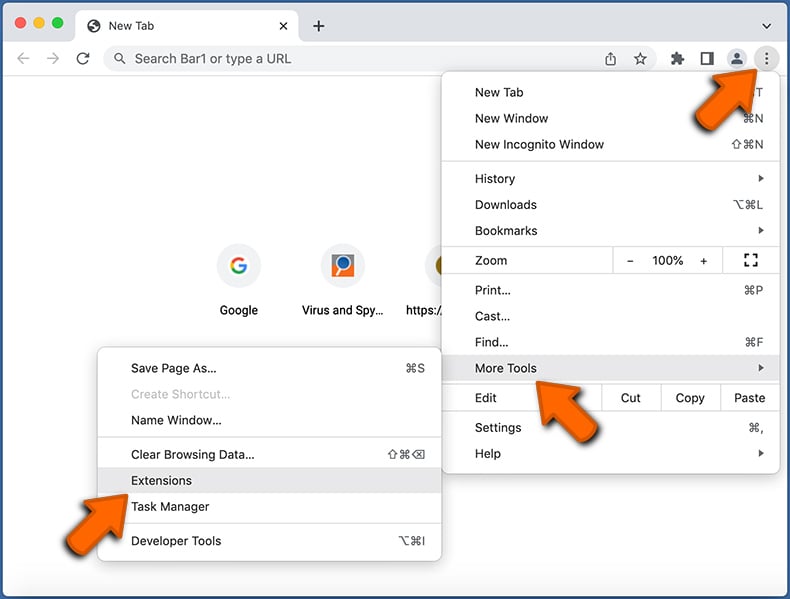Click the search magnifier icon in address bar
Image resolution: width=790 pixels, height=599 pixels.
coord(119,58)
